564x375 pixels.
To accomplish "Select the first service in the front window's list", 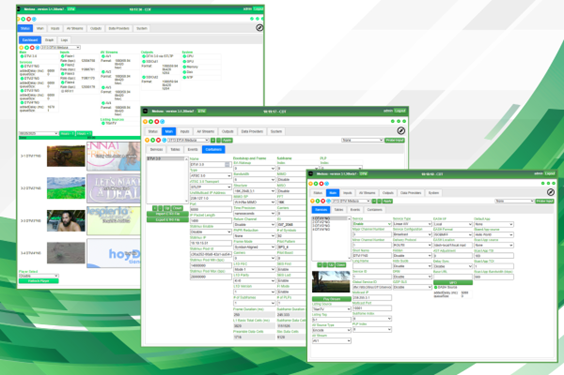I will pyautogui.click(x=329, y=218).
